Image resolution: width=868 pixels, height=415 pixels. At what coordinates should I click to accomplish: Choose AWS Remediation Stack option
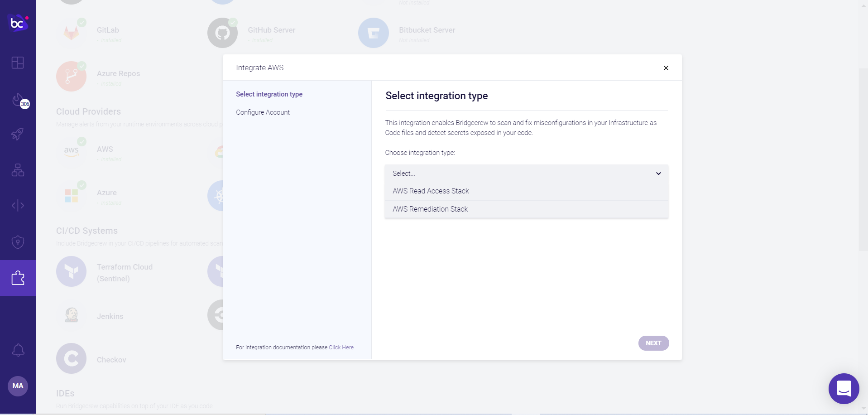coord(430,209)
